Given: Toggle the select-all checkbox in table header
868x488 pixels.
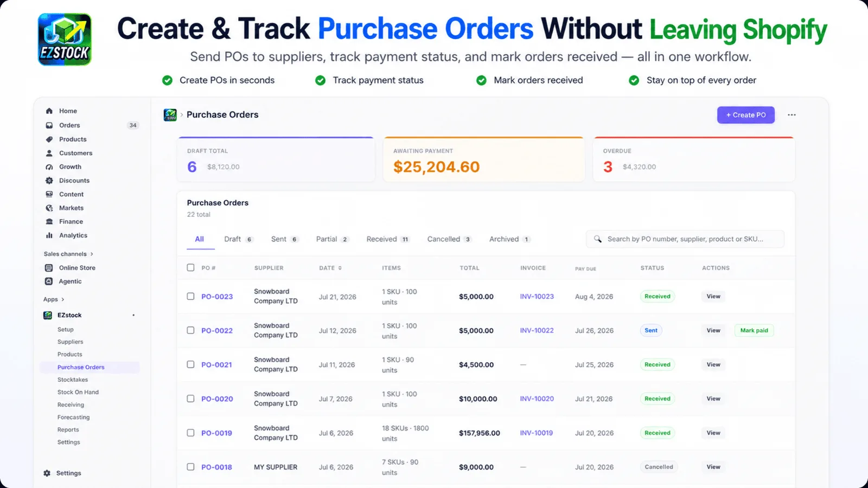Looking at the screenshot, I should [190, 267].
